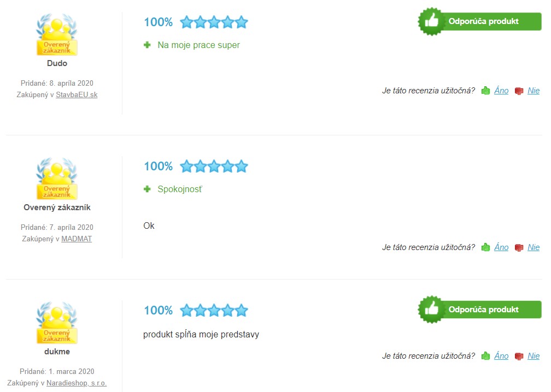Screen dimensions: 551x392
Task: Click the green plus icon beside Spokojnosť
Action: point(147,189)
